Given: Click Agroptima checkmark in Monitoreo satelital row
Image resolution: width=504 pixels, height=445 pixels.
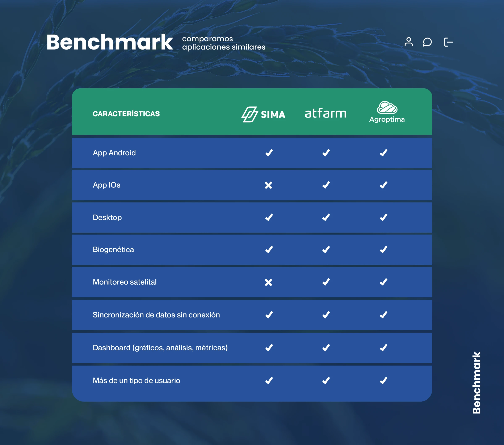Looking at the screenshot, I should [x=383, y=282].
